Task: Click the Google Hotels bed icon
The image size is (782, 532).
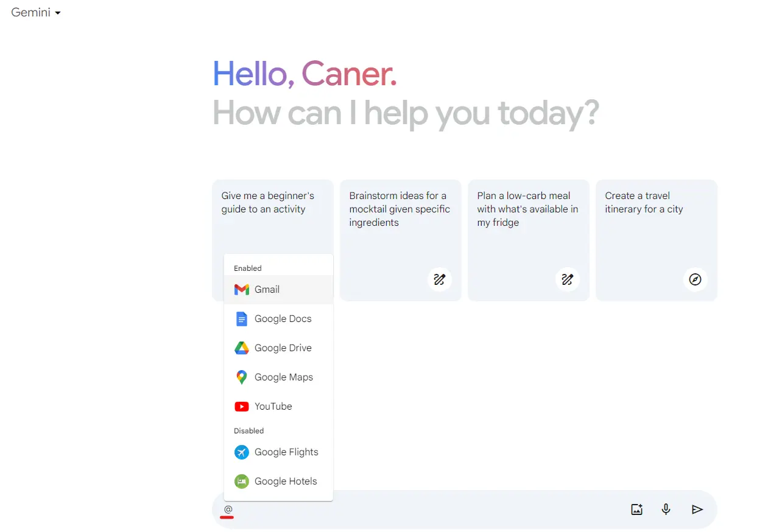Action: [242, 481]
